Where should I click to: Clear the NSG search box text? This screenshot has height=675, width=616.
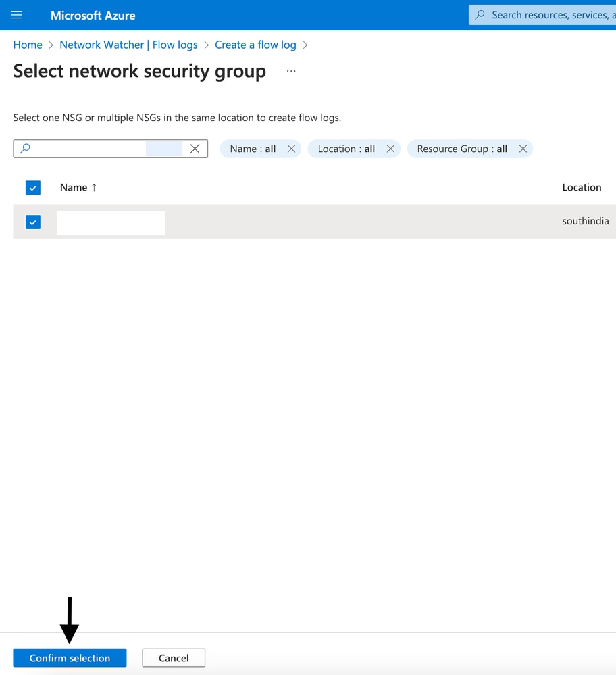(195, 149)
